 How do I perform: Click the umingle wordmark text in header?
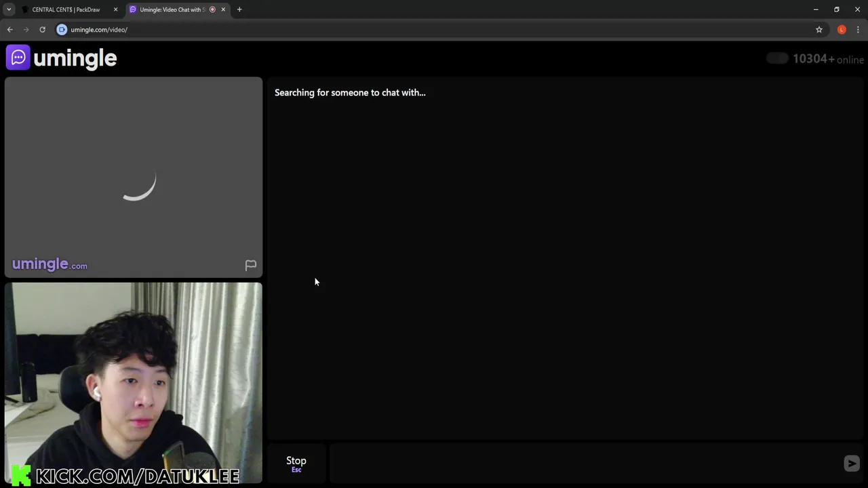pyautogui.click(x=75, y=58)
